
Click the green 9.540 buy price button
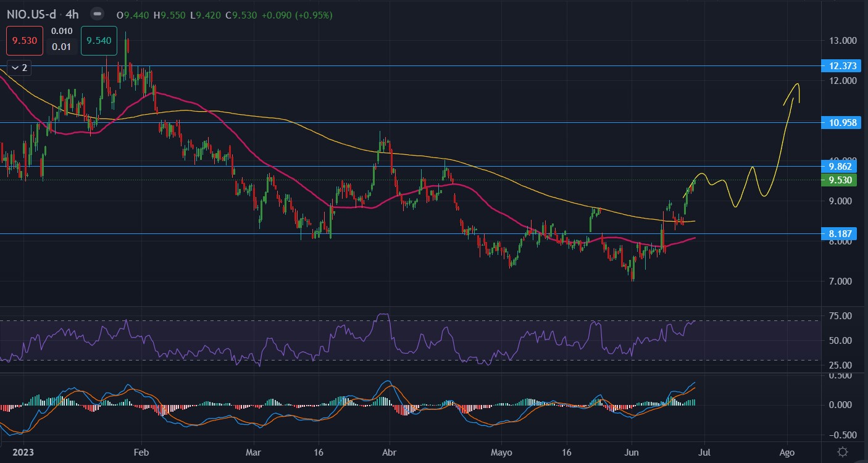(99, 41)
